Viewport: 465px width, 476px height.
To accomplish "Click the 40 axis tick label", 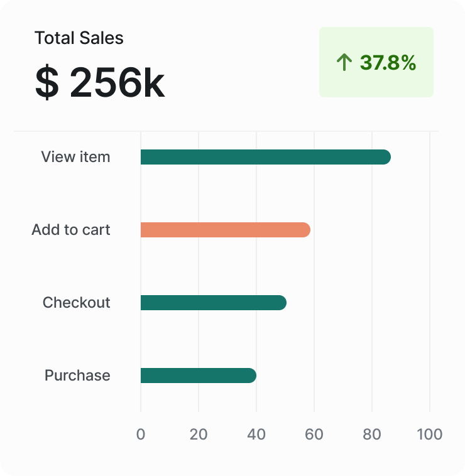I will tap(256, 434).
